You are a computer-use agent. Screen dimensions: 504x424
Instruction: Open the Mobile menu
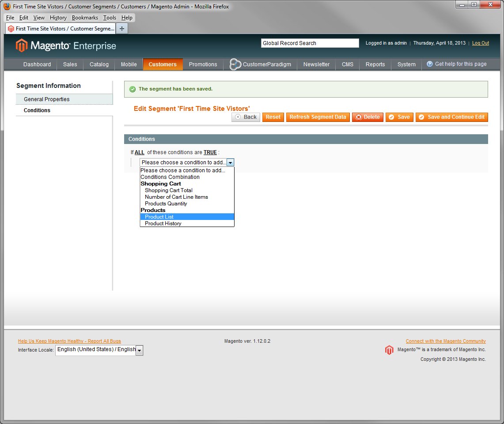(129, 64)
